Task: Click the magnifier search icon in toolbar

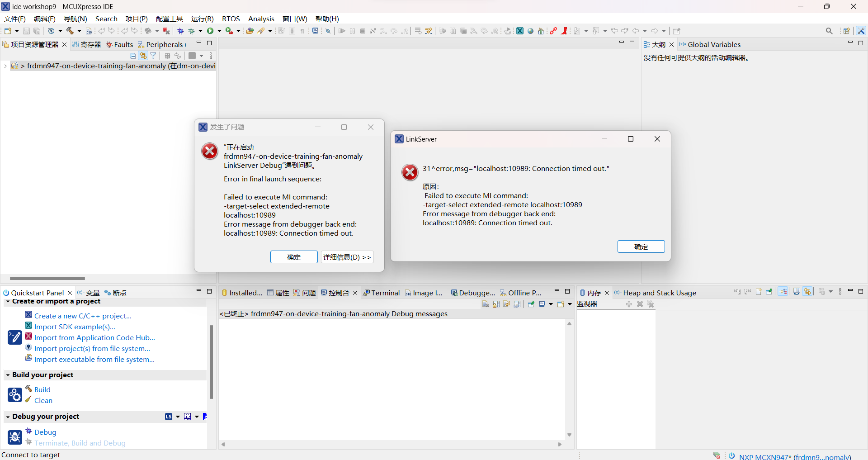Action: tap(829, 31)
